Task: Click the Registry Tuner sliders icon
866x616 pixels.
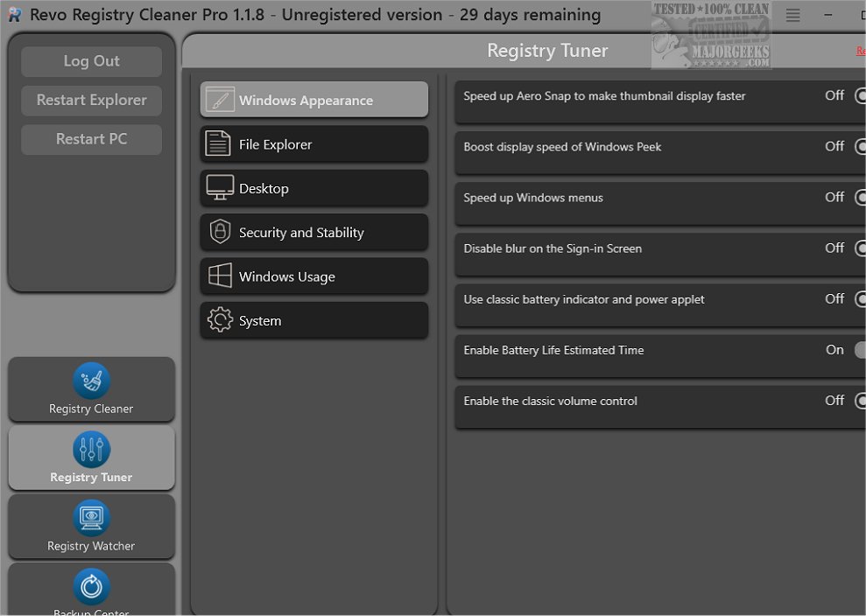Action: tap(91, 449)
